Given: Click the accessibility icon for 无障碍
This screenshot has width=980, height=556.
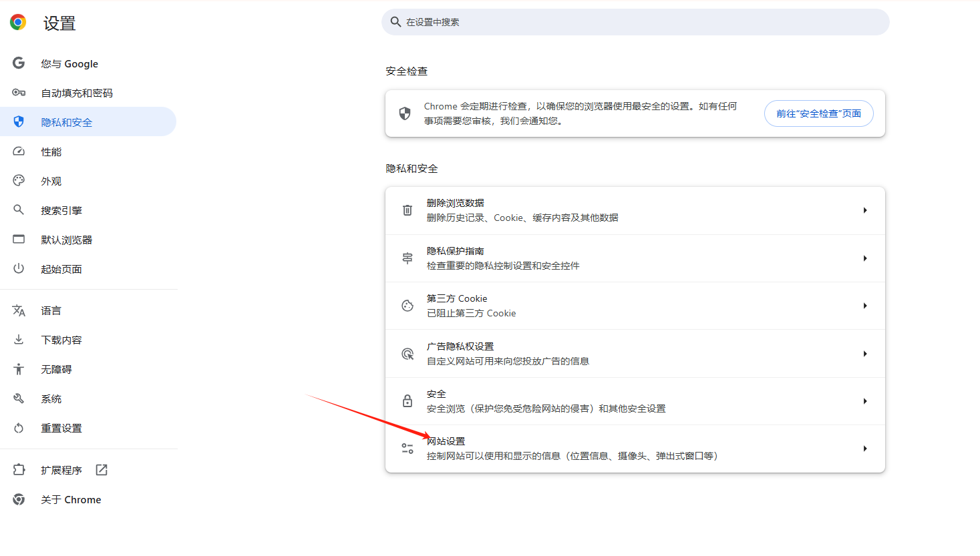Looking at the screenshot, I should click(x=19, y=369).
